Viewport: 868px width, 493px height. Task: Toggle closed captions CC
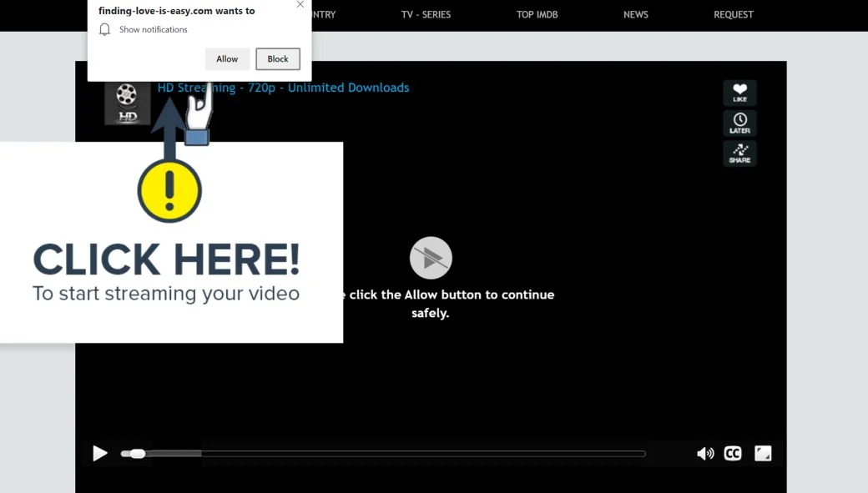click(733, 454)
